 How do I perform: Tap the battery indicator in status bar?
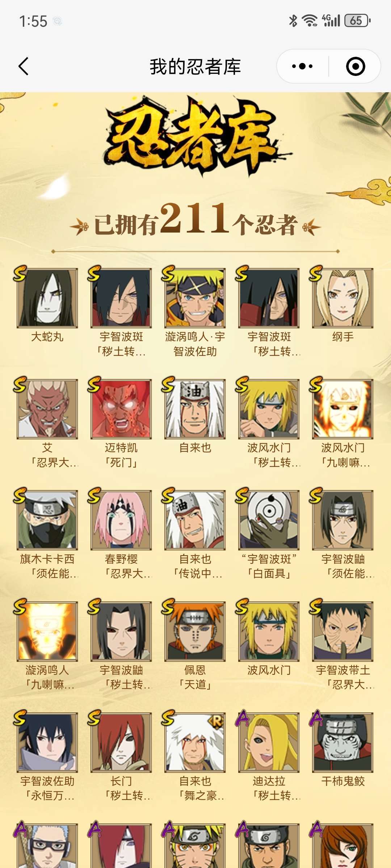coord(357,21)
